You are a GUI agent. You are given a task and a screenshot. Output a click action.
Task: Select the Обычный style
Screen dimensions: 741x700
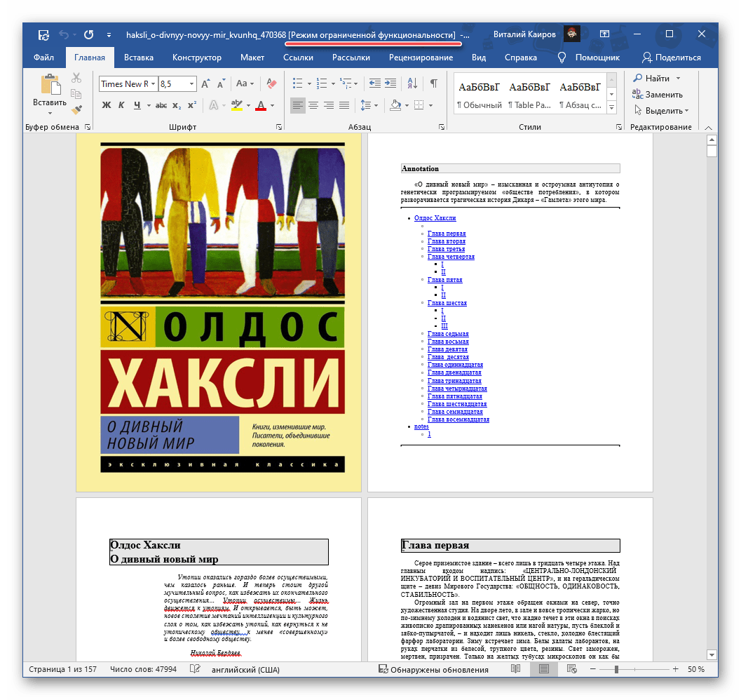[480, 95]
